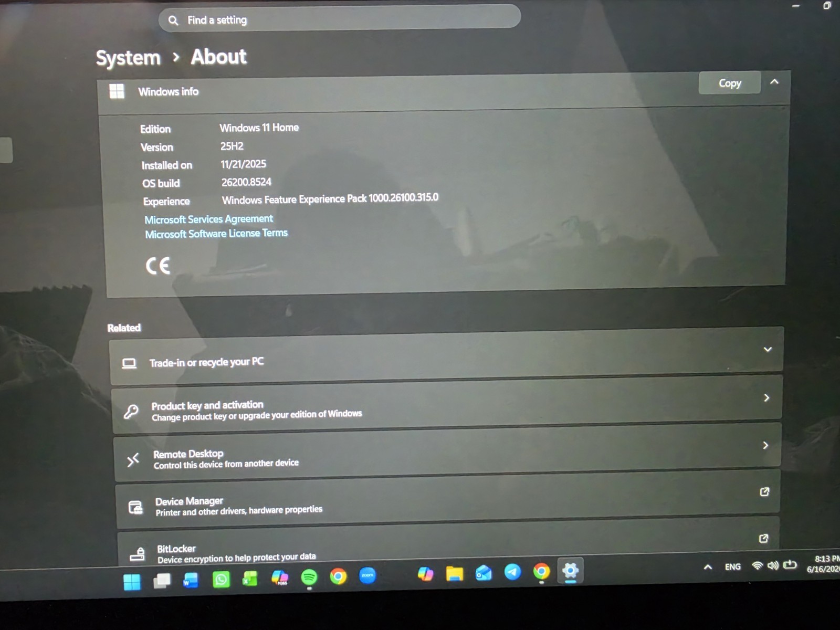This screenshot has width=840, height=630.
Task: Launch Microsoft Word from the taskbar
Action: 191,580
